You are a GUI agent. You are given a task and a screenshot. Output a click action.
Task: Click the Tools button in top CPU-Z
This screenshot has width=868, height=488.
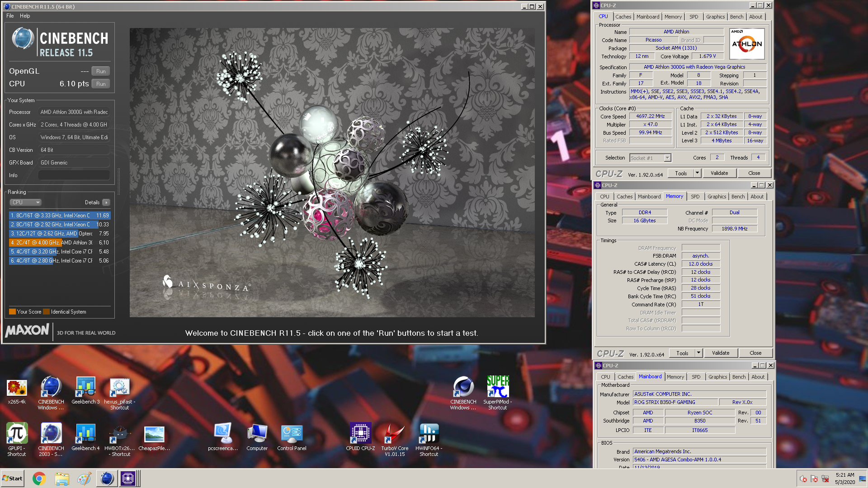click(x=681, y=173)
